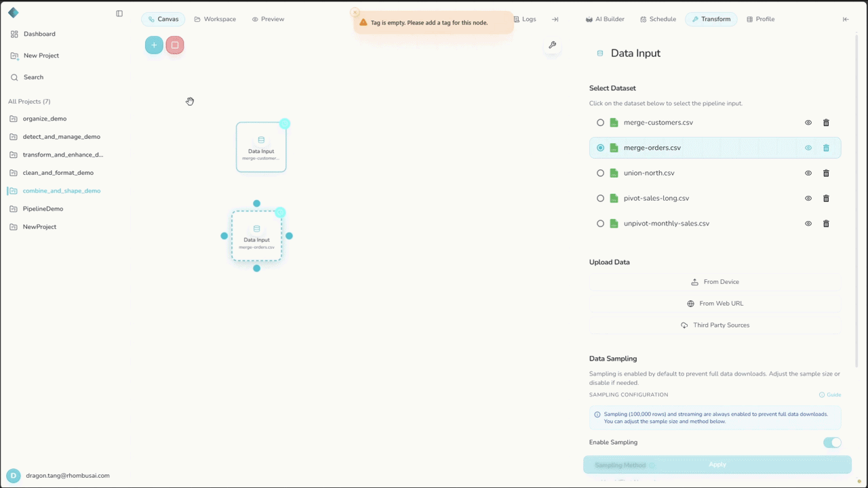This screenshot has width=868, height=488.
Task: Click the user avatar D icon
Action: (14, 476)
